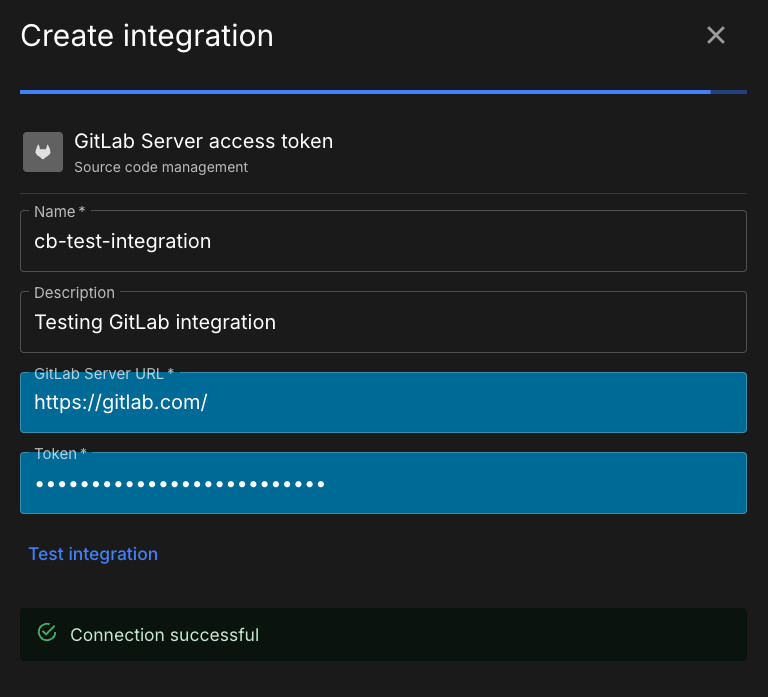Click the 'Description' field label
The height and width of the screenshot is (697, 768).
tap(74, 293)
